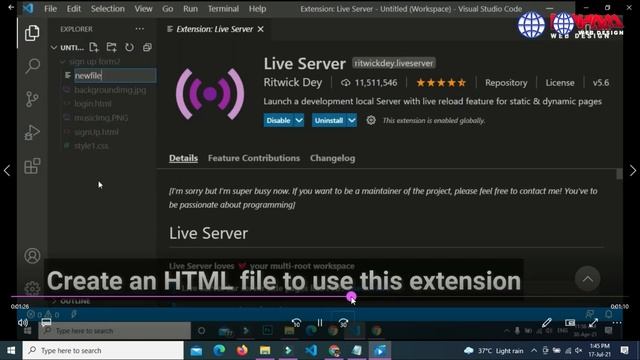Switch to the Details tab
The height and width of the screenshot is (360, 640).
183,158
